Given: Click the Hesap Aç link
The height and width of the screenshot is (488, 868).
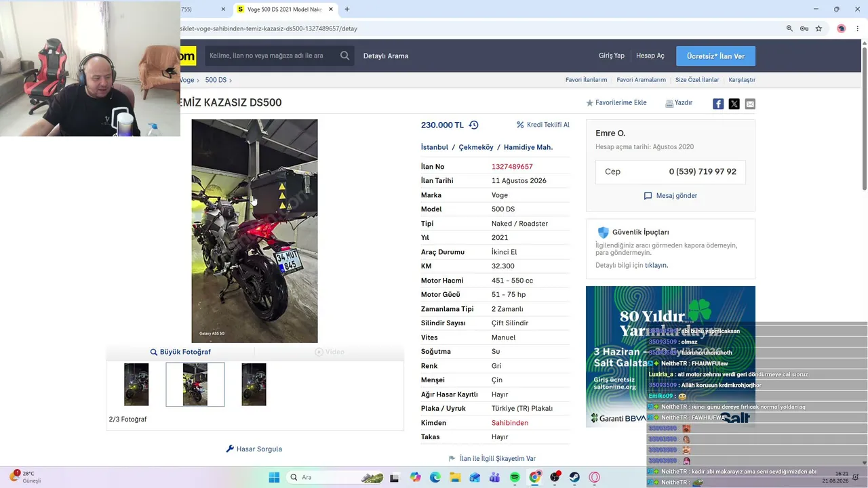Looking at the screenshot, I should click(x=650, y=56).
